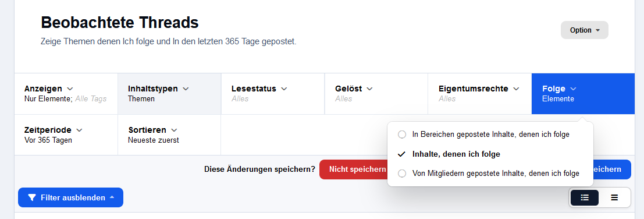Image resolution: width=644 pixels, height=219 pixels.
Task: Switch to expanded list view icon
Action: point(585,197)
